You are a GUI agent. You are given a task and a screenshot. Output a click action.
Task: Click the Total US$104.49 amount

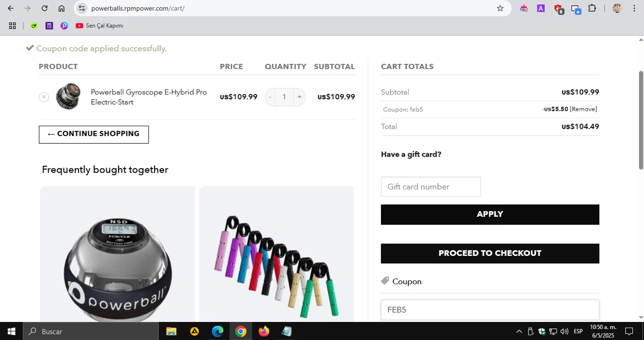[x=580, y=127]
